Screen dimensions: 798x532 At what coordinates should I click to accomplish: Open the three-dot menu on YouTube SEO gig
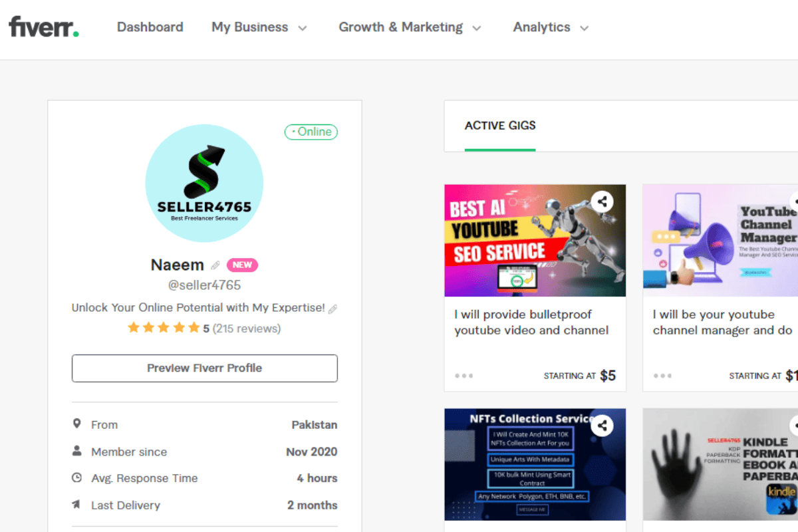(x=464, y=376)
